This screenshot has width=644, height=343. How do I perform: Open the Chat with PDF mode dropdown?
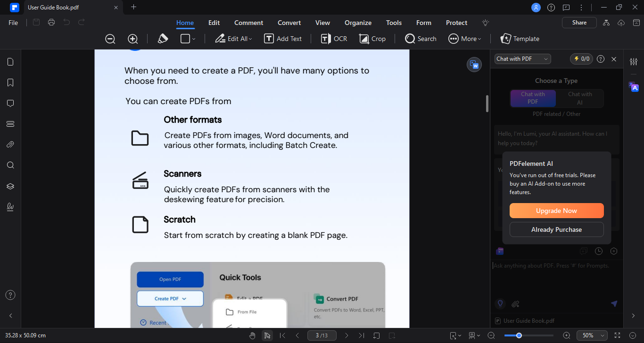(522, 58)
